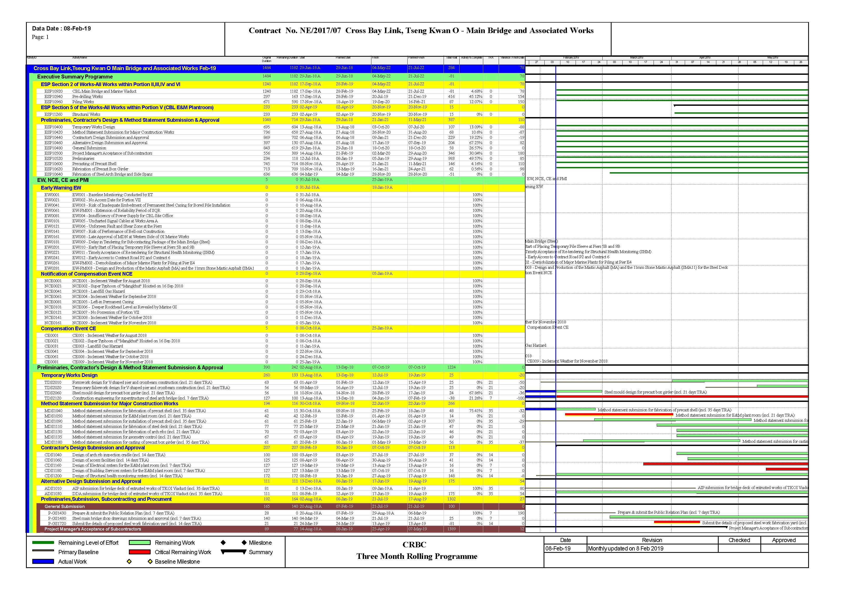Click the blue Actual Work legend swatch
The width and height of the screenshot is (868, 614).
click(x=43, y=561)
